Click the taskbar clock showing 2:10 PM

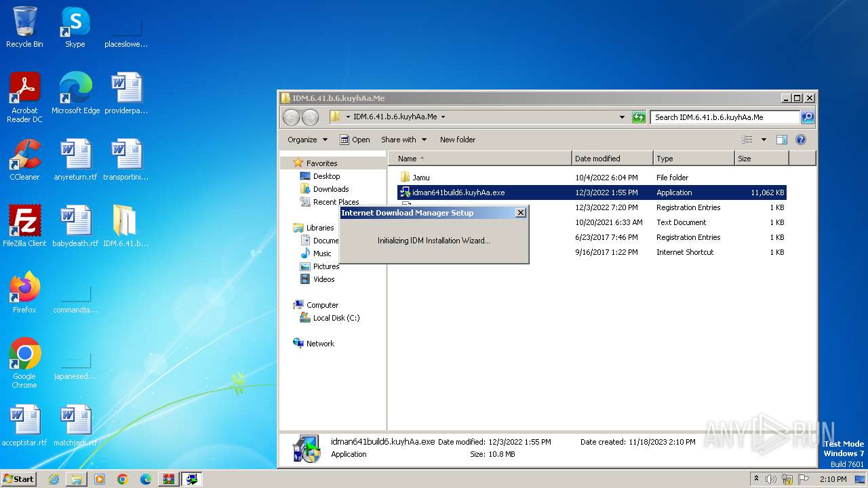(x=833, y=479)
